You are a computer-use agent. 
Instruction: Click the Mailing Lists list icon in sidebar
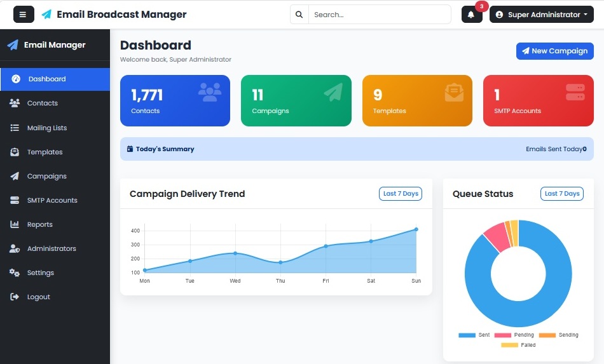15,127
